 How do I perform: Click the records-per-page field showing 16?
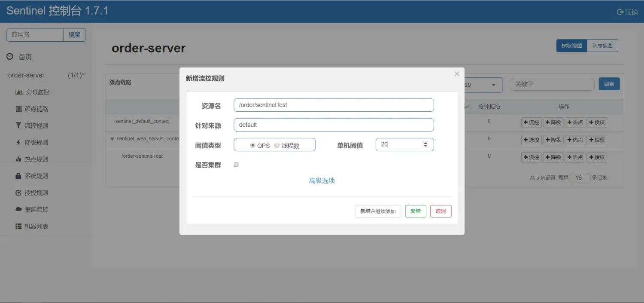click(x=579, y=178)
